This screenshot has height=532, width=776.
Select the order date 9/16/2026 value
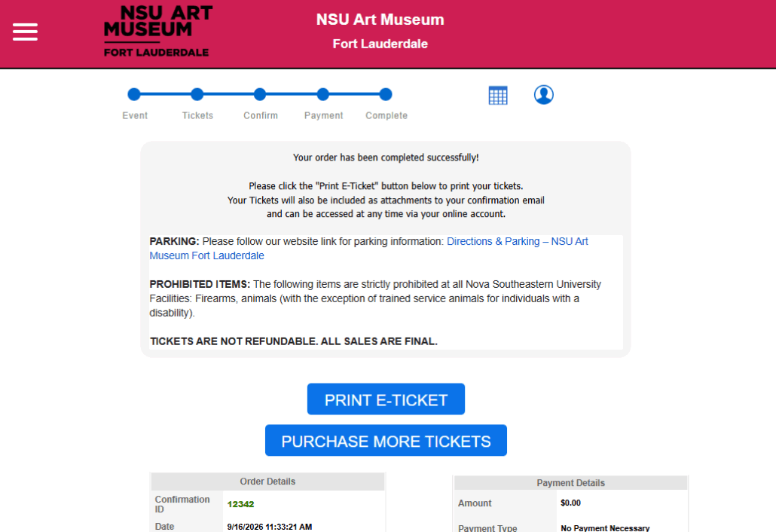click(x=270, y=527)
